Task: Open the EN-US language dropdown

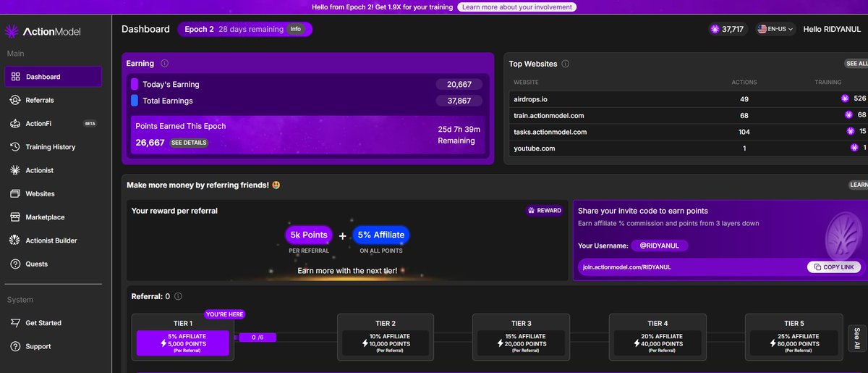Action: pyautogui.click(x=775, y=29)
